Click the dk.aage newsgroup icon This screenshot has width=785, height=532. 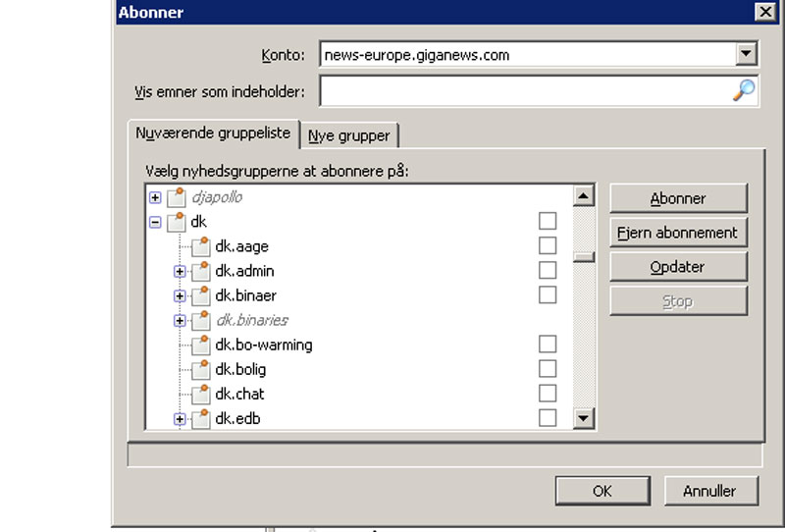tap(200, 246)
